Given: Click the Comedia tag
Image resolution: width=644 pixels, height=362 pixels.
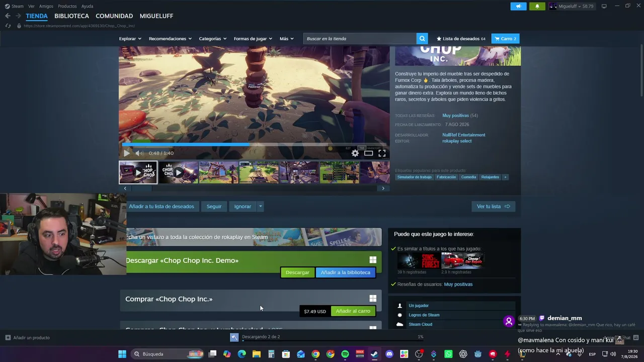Looking at the screenshot, I should tap(468, 177).
